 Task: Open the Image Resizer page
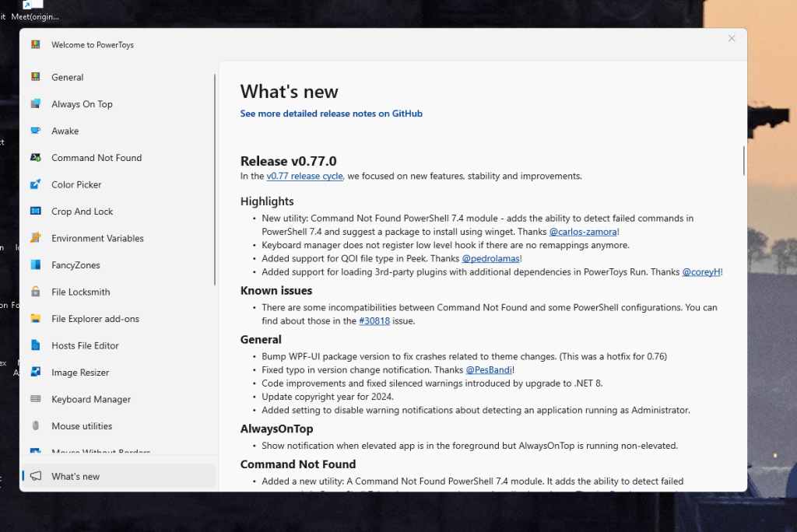(x=118, y=373)
